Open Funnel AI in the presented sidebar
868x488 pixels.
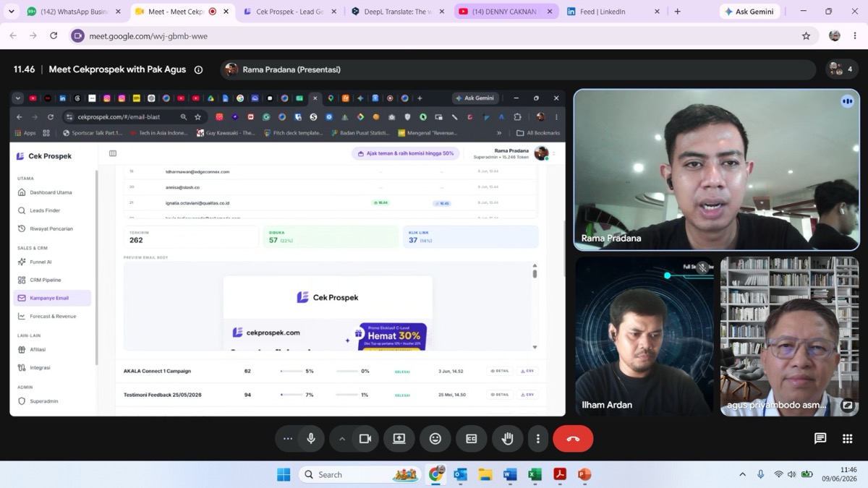pyautogui.click(x=52, y=262)
